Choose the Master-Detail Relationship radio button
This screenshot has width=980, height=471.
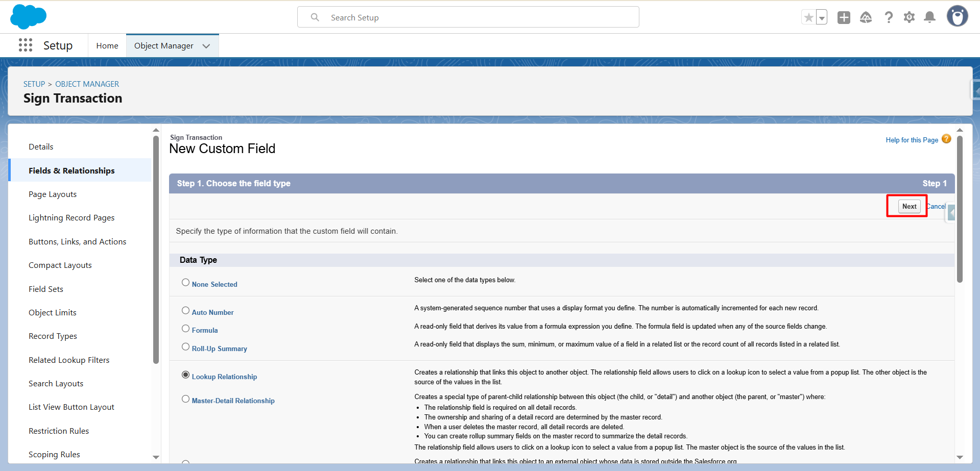click(186, 399)
